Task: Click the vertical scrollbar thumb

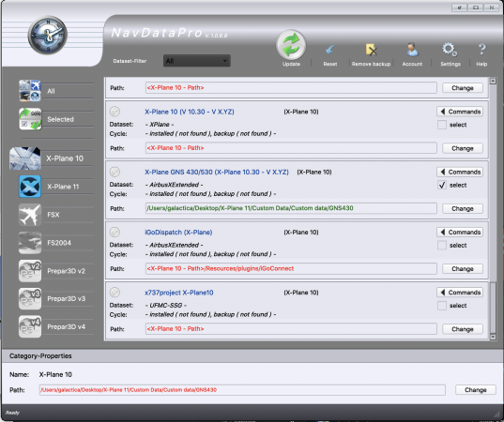Action: [x=493, y=307]
